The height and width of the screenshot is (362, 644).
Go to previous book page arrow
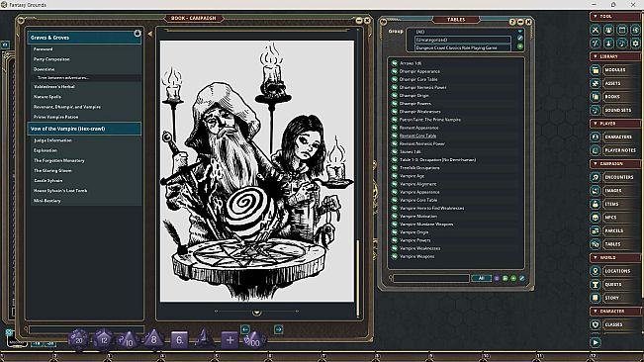point(245,329)
